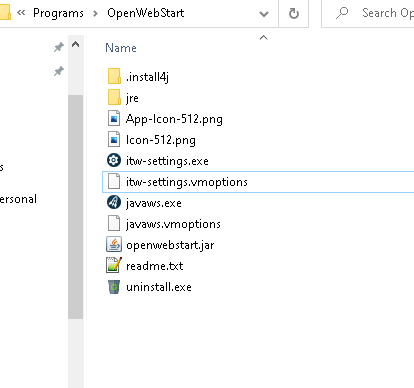Select App-Icon-512.png file name
Image resolution: width=414 pixels, height=388 pixels.
pyautogui.click(x=174, y=119)
